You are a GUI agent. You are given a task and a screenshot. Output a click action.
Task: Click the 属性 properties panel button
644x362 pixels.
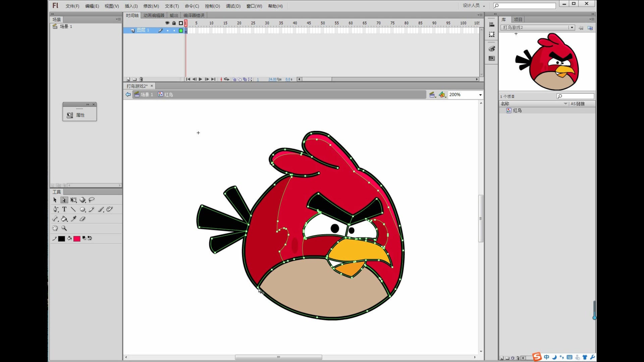[79, 115]
